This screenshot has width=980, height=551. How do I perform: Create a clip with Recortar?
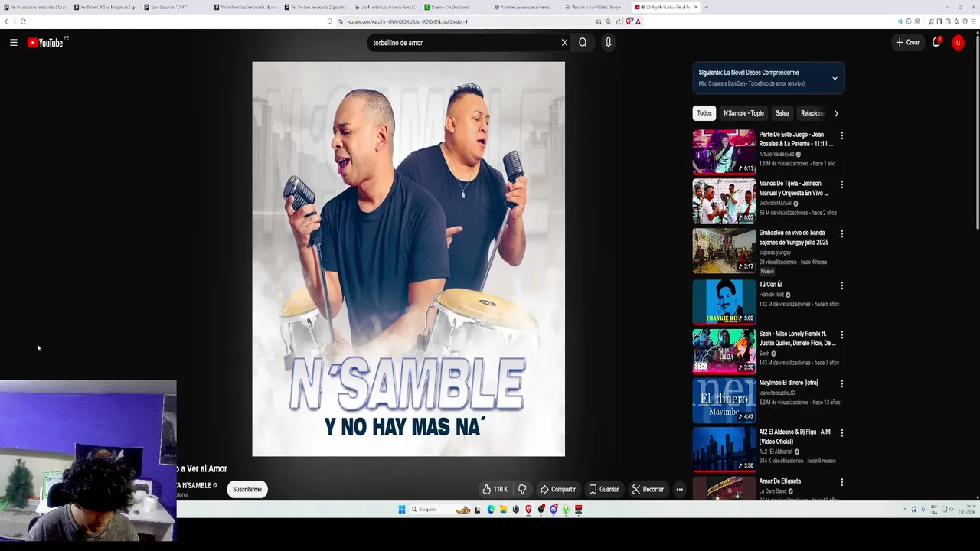tap(648, 489)
